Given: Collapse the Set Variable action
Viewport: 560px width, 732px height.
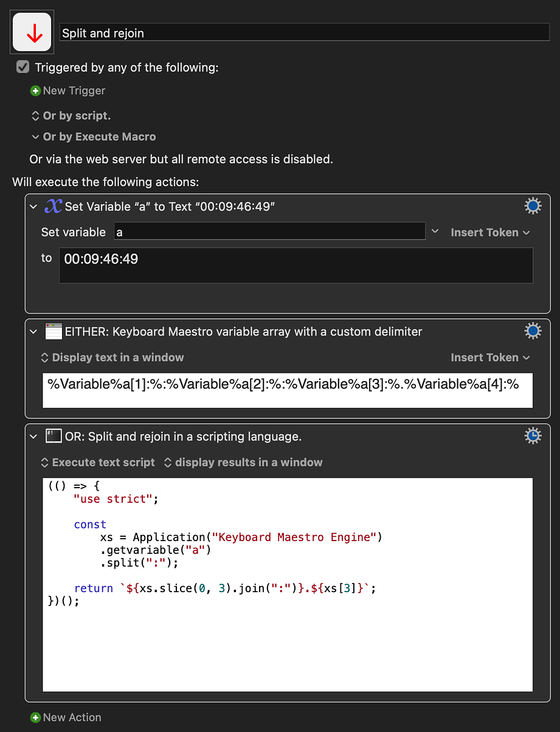Looking at the screenshot, I should tap(34, 207).
